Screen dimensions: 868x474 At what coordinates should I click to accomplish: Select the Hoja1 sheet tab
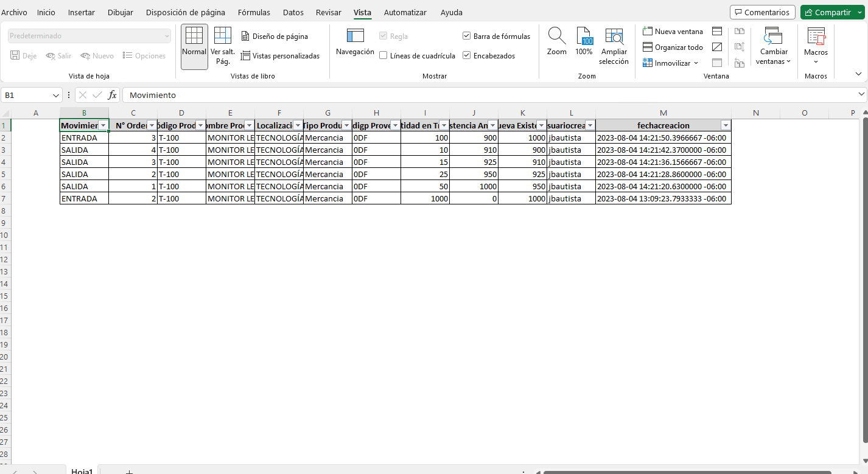[x=82, y=471]
